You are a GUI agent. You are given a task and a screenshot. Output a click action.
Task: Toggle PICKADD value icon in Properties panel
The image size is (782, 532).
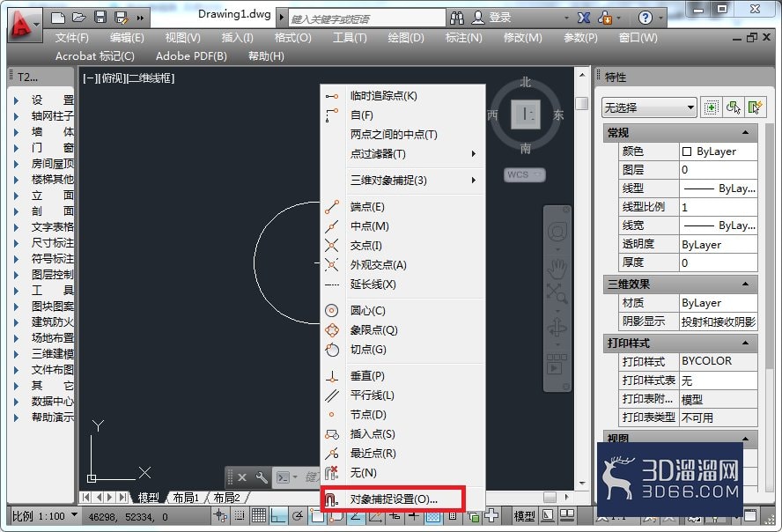coord(712,107)
